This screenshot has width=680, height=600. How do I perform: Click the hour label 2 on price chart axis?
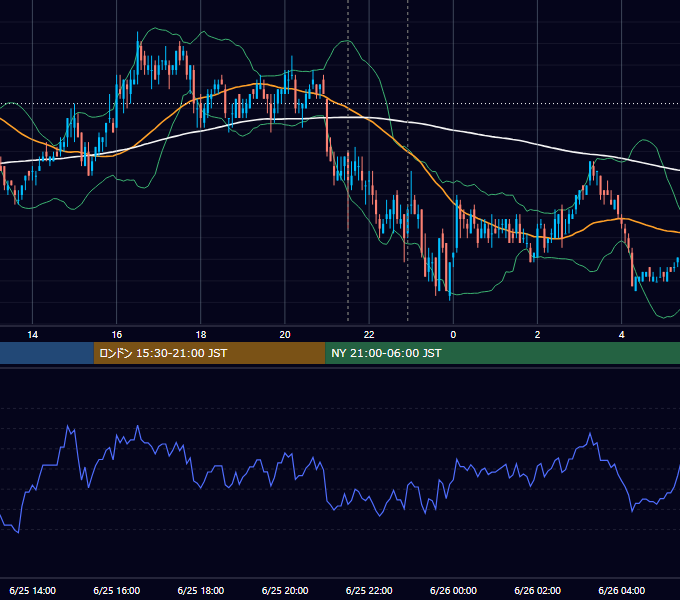click(537, 335)
